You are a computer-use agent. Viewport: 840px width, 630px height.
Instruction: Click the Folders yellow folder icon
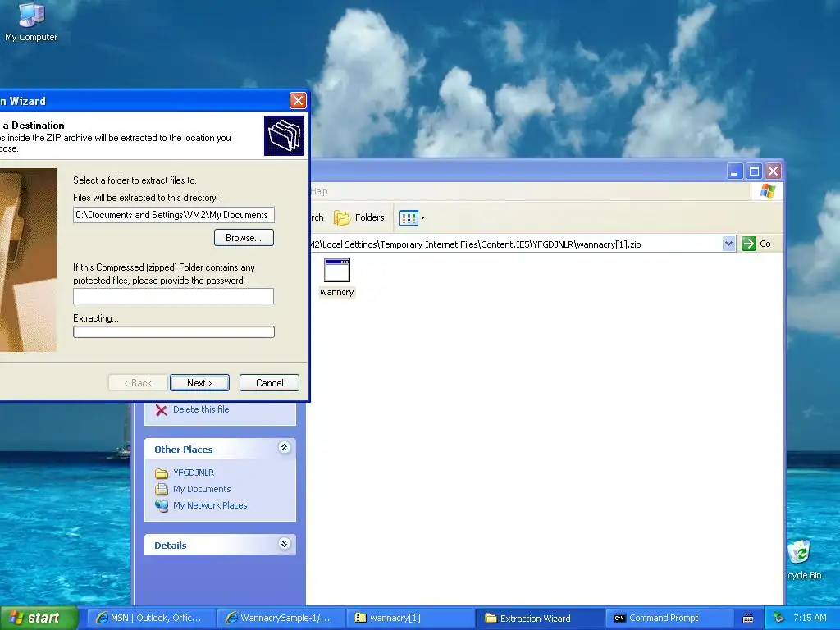click(342, 218)
